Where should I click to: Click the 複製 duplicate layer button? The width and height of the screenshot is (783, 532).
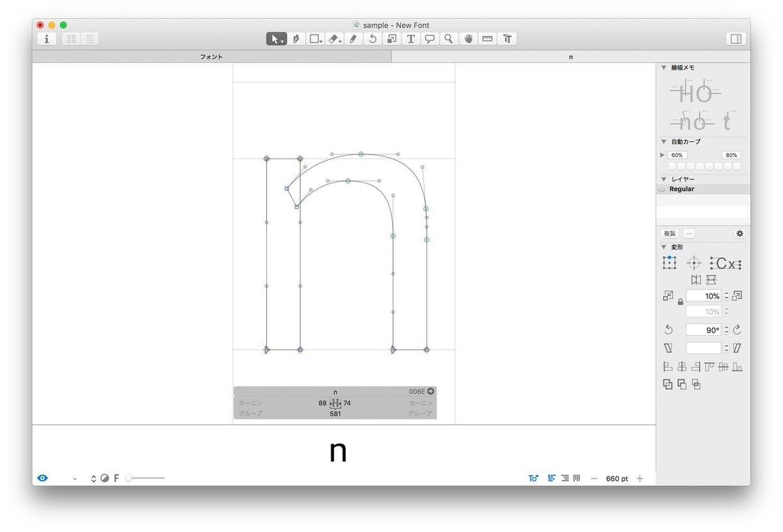669,233
